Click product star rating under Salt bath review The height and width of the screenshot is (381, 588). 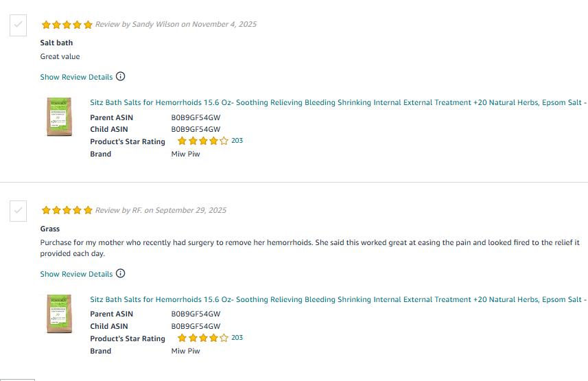coord(202,141)
